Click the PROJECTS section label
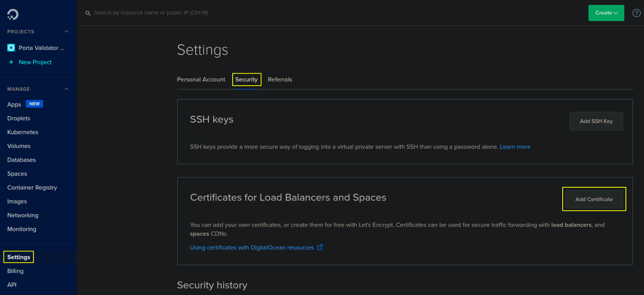The height and width of the screenshot is (295, 644). [21, 32]
